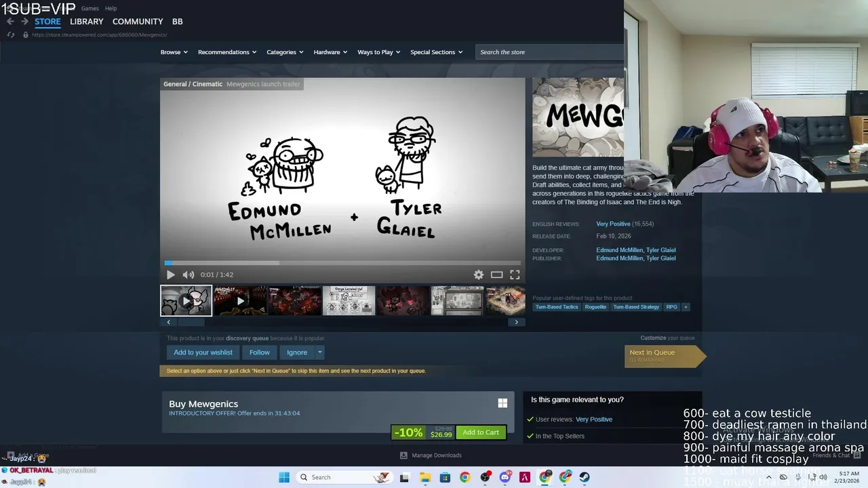Play the Mewgenics trailer video
This screenshot has height=488, width=868.
pyautogui.click(x=170, y=274)
